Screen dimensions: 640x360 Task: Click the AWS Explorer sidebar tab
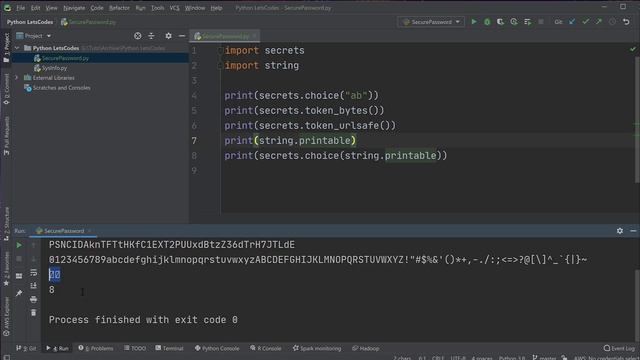(6, 316)
